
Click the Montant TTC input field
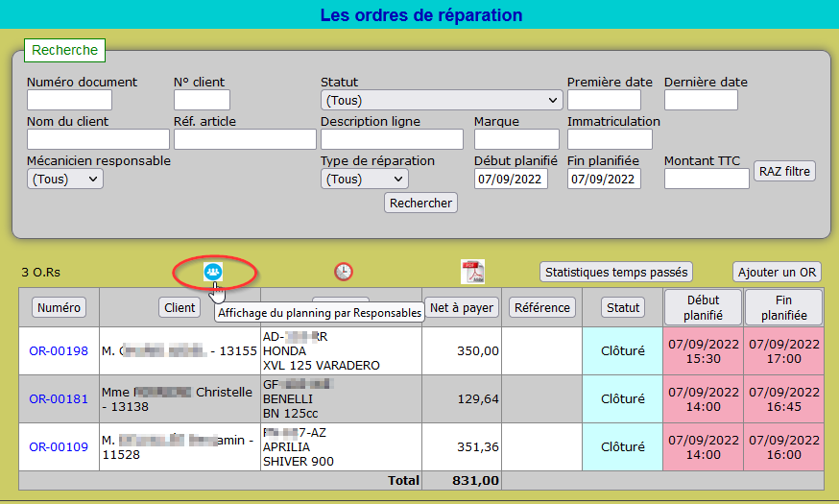[707, 179]
